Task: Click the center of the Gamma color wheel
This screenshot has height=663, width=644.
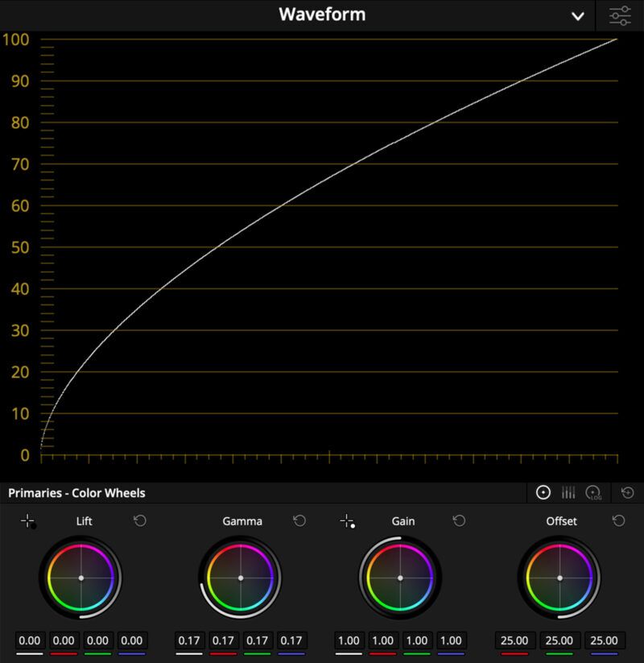Action: 240,578
